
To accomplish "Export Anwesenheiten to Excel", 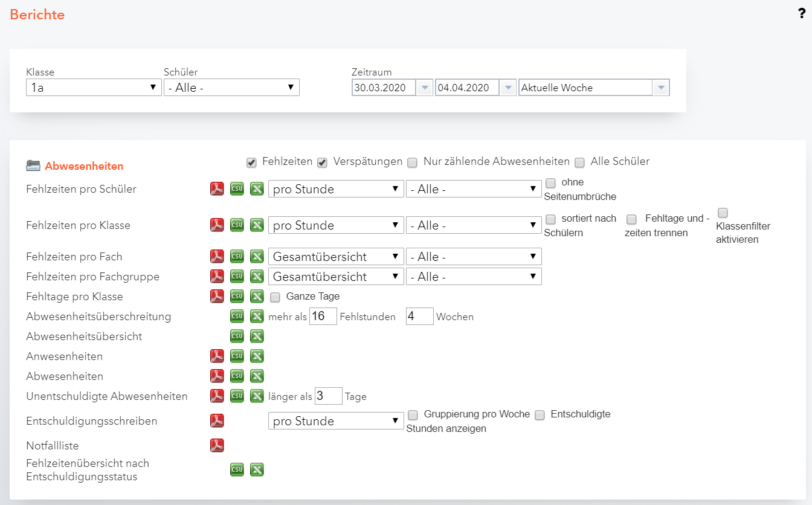I will coord(257,356).
